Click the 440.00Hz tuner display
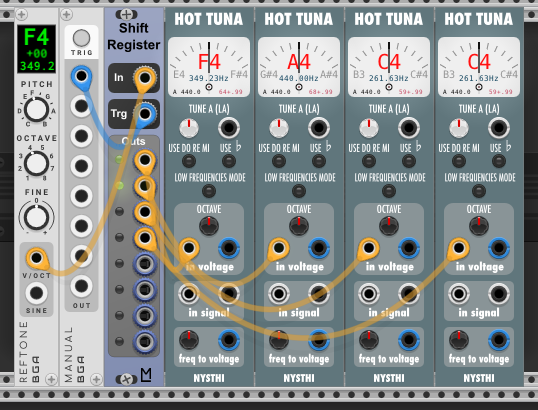The width and height of the screenshot is (538, 410). (299, 67)
